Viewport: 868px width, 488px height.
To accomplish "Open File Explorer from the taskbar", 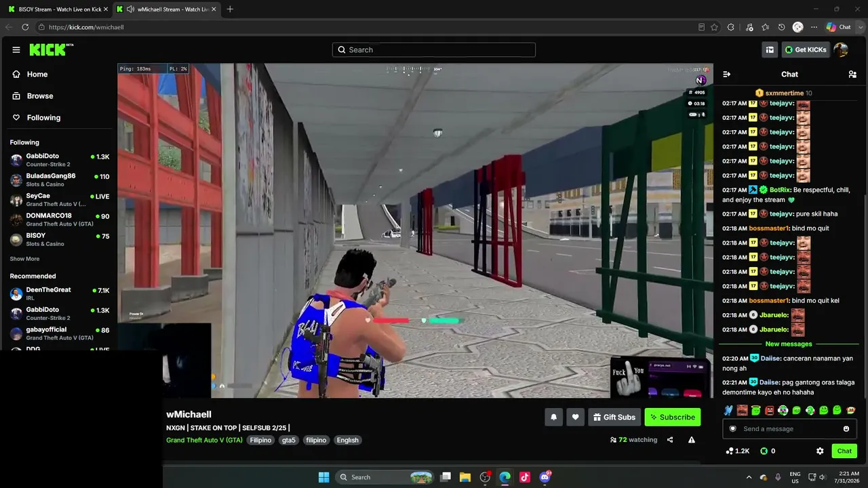I will click(x=465, y=477).
